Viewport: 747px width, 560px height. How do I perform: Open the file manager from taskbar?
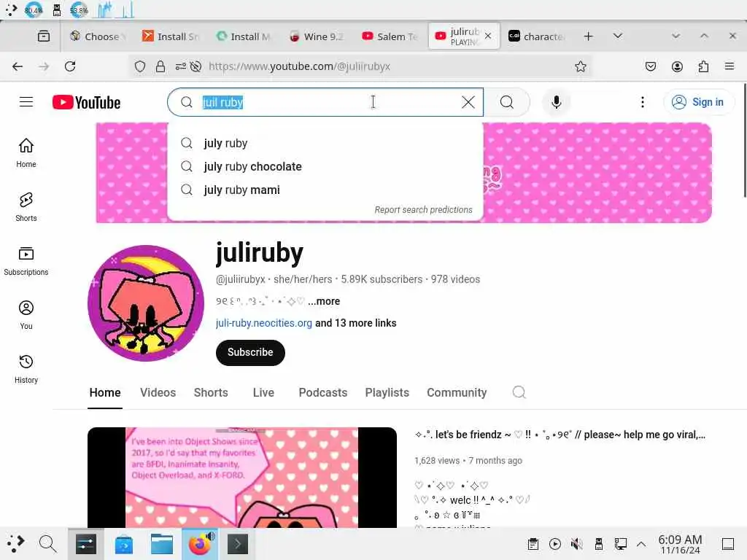point(162,544)
